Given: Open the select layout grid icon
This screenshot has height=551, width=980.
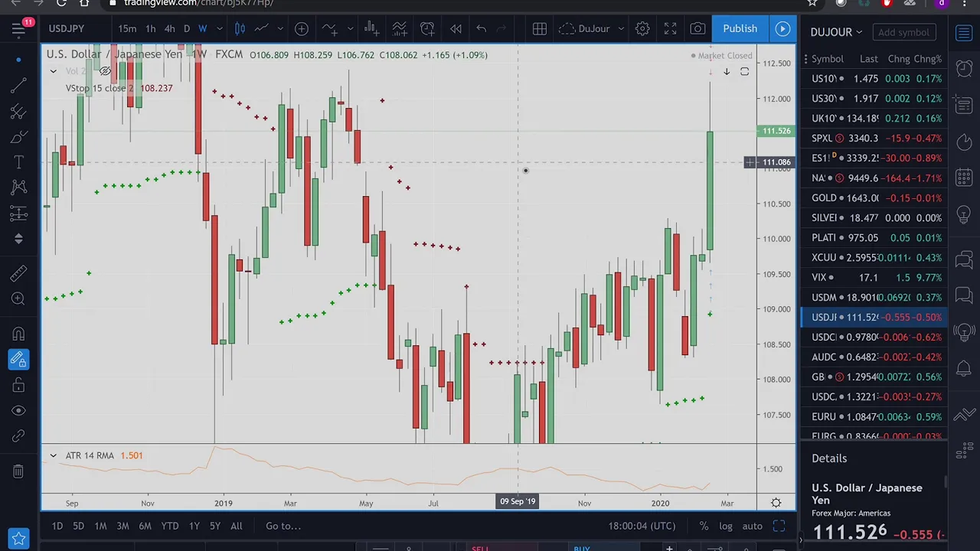Looking at the screenshot, I should (540, 29).
